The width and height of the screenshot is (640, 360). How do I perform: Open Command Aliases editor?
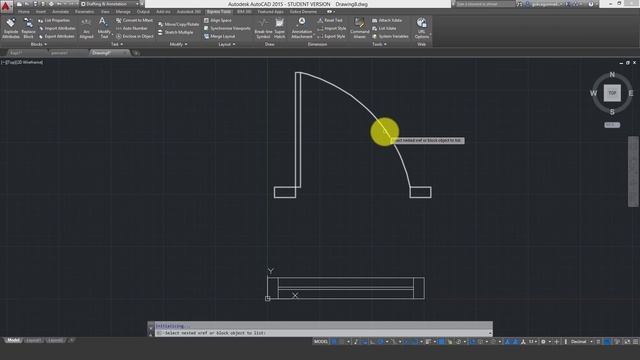360,28
